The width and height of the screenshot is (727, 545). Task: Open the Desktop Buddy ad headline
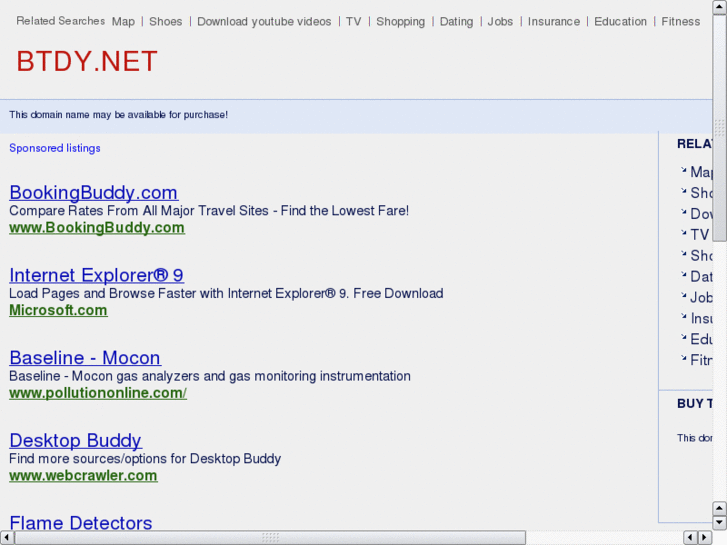click(x=76, y=440)
